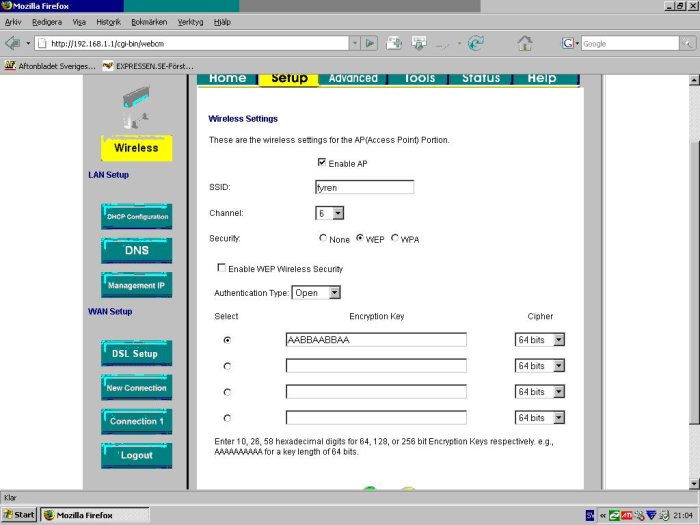
Task: Open the address bar history dropdown
Action: (x=354, y=43)
